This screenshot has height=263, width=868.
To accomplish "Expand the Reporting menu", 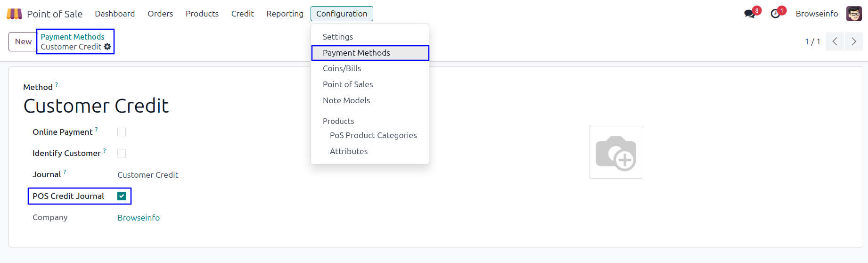I will click(285, 14).
